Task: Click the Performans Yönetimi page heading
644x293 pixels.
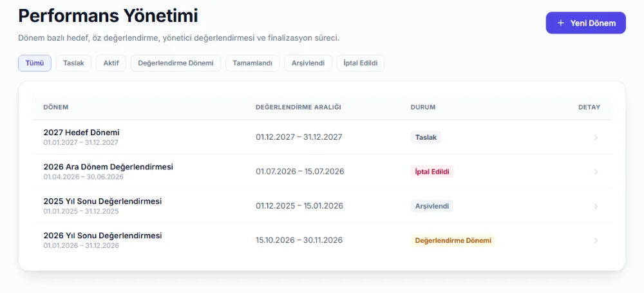Action: 108,16
